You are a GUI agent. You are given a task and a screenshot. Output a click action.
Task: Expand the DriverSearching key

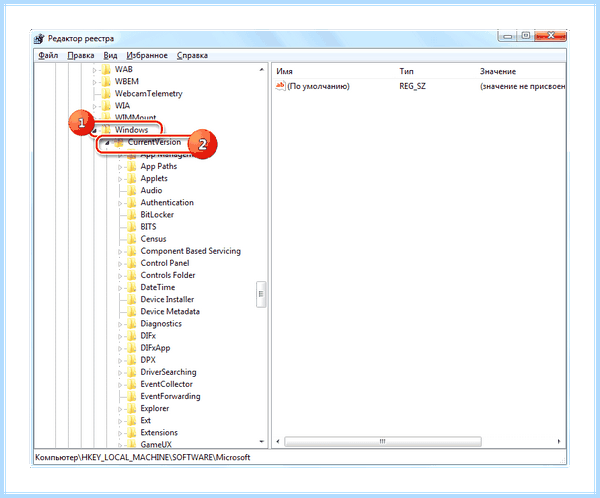[x=120, y=373]
